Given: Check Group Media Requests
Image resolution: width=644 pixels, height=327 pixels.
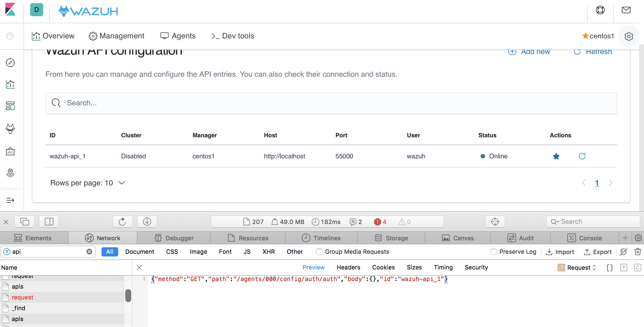Looking at the screenshot, I should coord(319,252).
